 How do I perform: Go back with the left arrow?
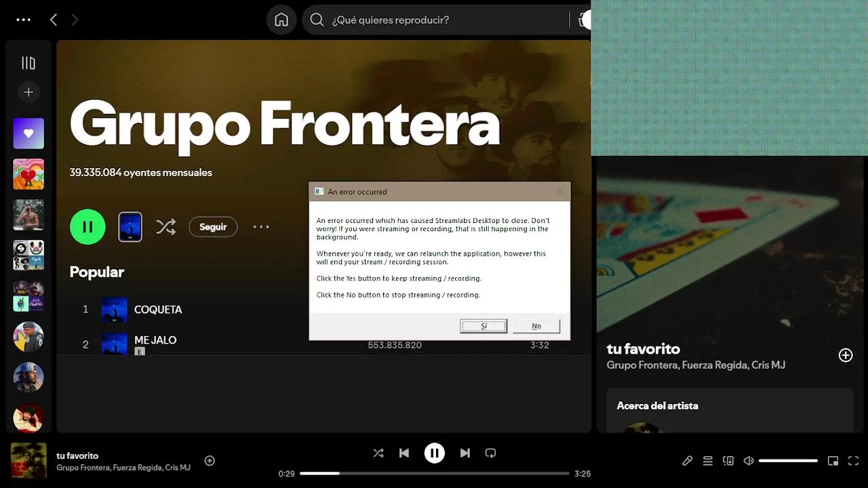click(54, 20)
